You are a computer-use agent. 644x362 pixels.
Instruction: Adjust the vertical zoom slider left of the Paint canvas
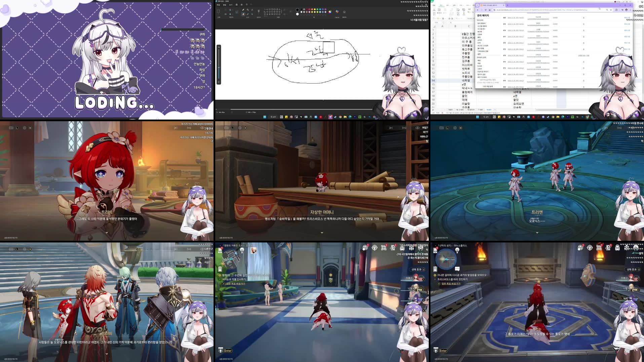(219, 64)
